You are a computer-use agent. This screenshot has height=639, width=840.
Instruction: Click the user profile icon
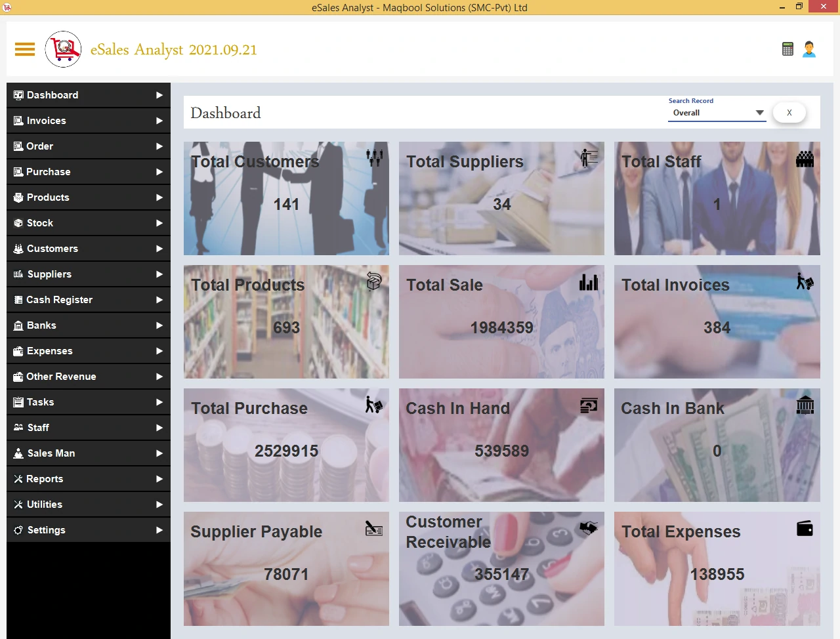pos(809,49)
